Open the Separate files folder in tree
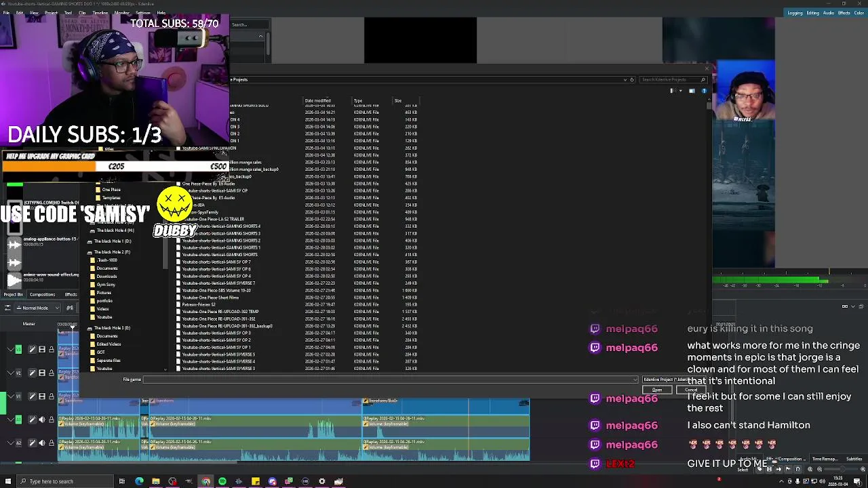Screen dimensions: 868x488 click(108, 361)
